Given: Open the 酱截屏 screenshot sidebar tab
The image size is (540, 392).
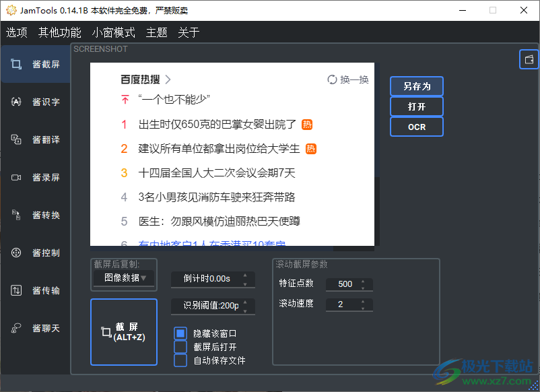Looking at the screenshot, I should tap(35, 64).
